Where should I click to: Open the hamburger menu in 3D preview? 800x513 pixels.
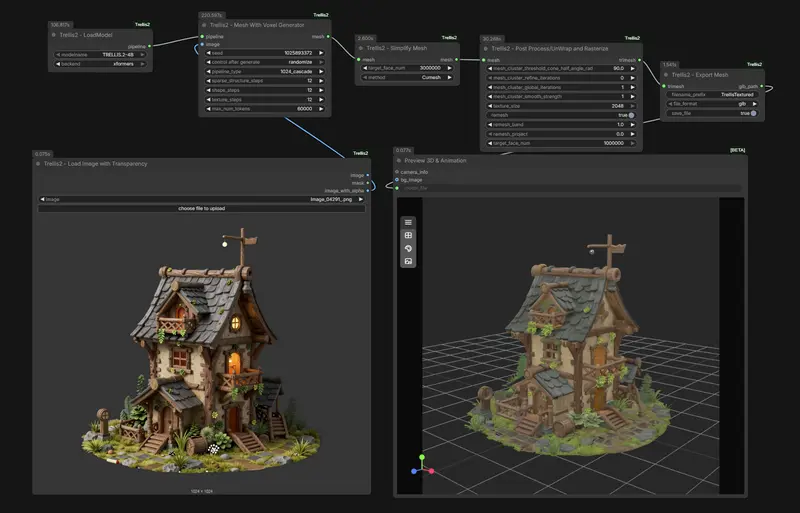[408, 222]
